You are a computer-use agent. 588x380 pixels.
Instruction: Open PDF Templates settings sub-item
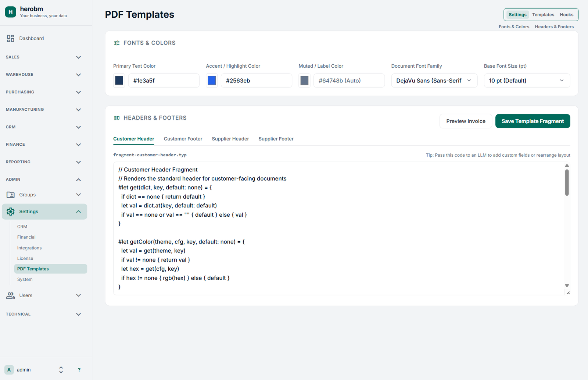click(51, 269)
